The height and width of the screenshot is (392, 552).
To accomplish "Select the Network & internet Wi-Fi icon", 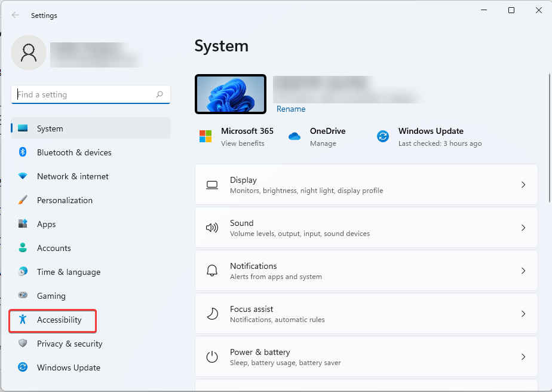I will (23, 176).
